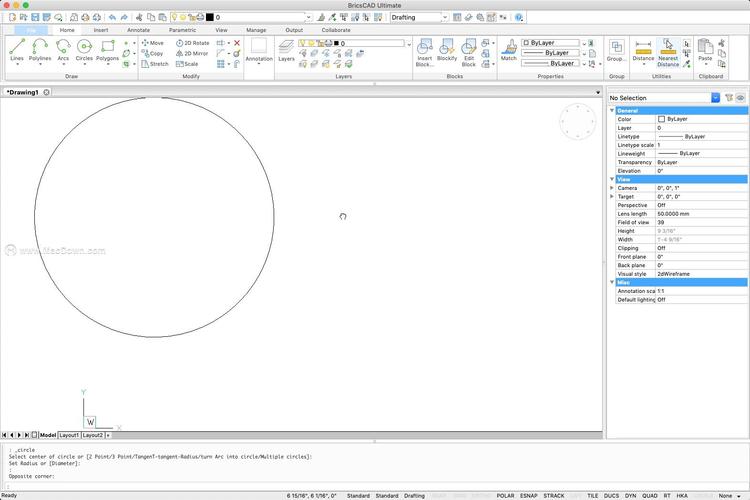Viewport: 750px width, 500px height.
Task: Select the Polylines tool
Action: coord(40,51)
